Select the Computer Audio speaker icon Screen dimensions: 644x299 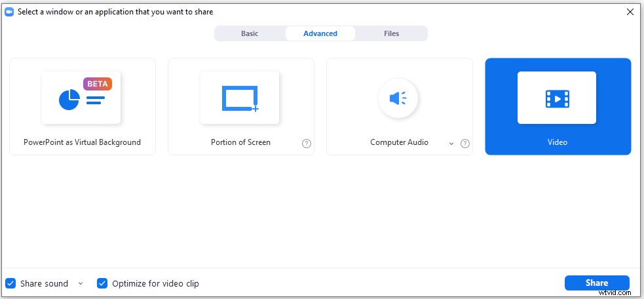point(398,98)
